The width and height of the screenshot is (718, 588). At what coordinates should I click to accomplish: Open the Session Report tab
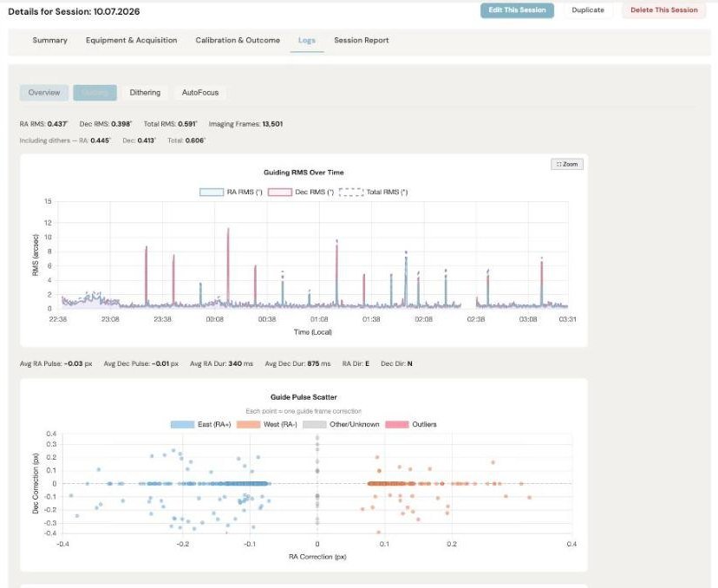[x=362, y=40]
